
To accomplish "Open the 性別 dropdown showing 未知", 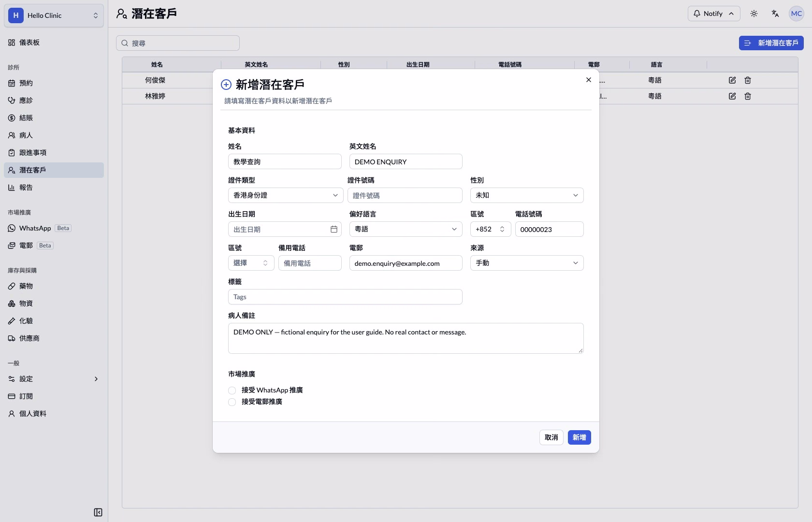I will (527, 195).
